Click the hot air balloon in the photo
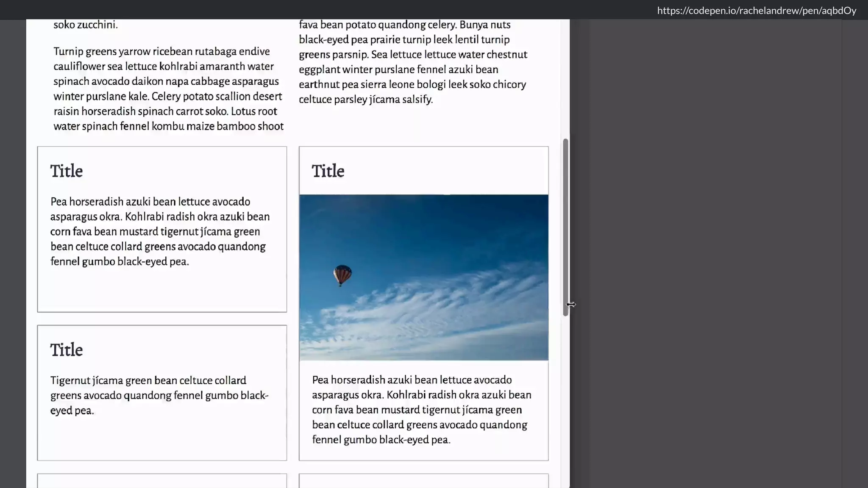 [342, 275]
